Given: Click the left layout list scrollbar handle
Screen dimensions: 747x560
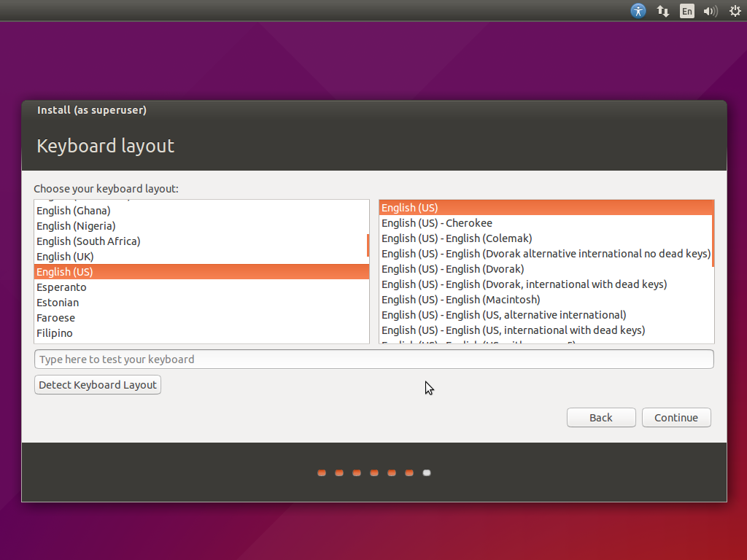Looking at the screenshot, I should (368, 245).
